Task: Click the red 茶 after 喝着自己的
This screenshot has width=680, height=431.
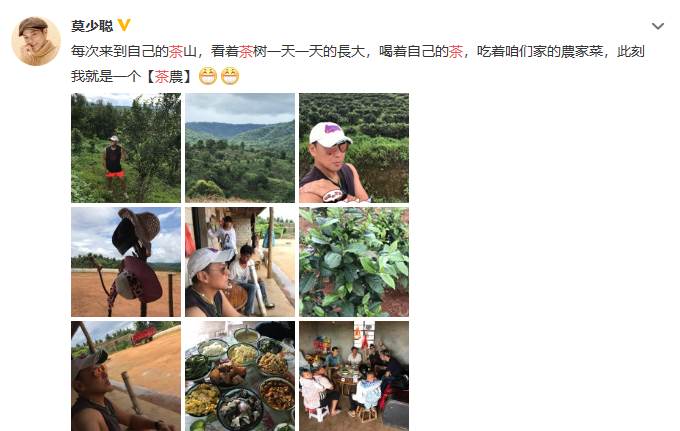Action: [456, 51]
